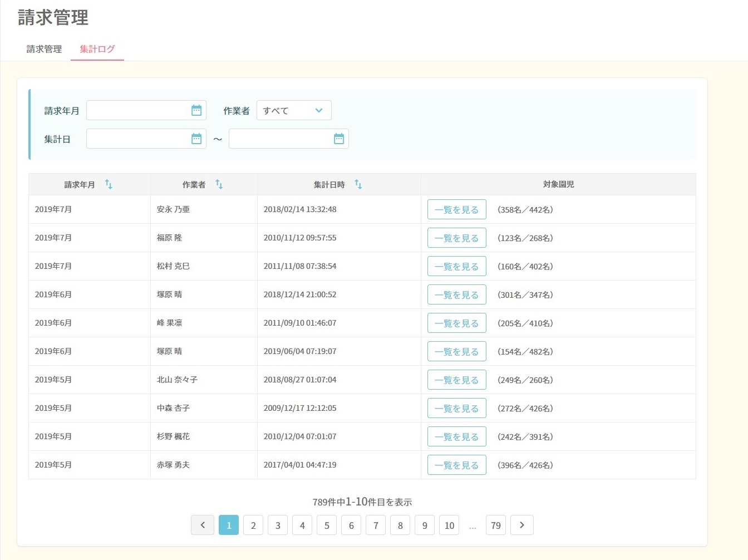The width and height of the screenshot is (748, 560).
Task: Go to next page arrow
Action: click(x=522, y=525)
